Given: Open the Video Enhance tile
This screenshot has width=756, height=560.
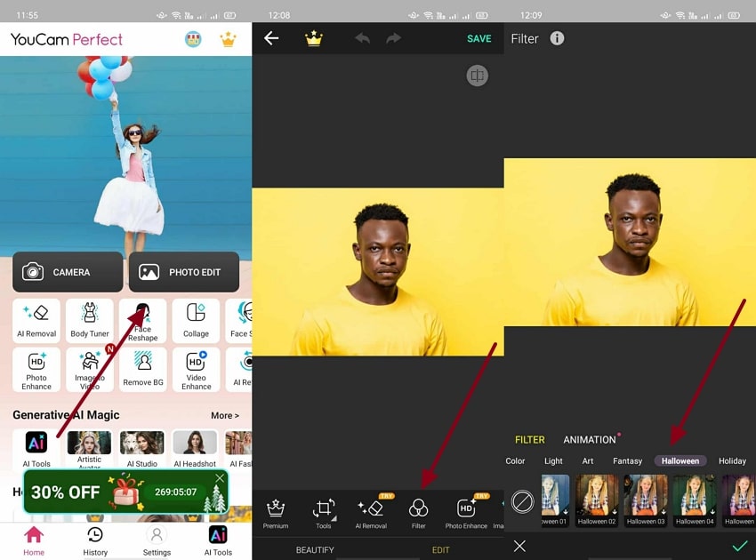Looking at the screenshot, I should pyautogui.click(x=196, y=370).
